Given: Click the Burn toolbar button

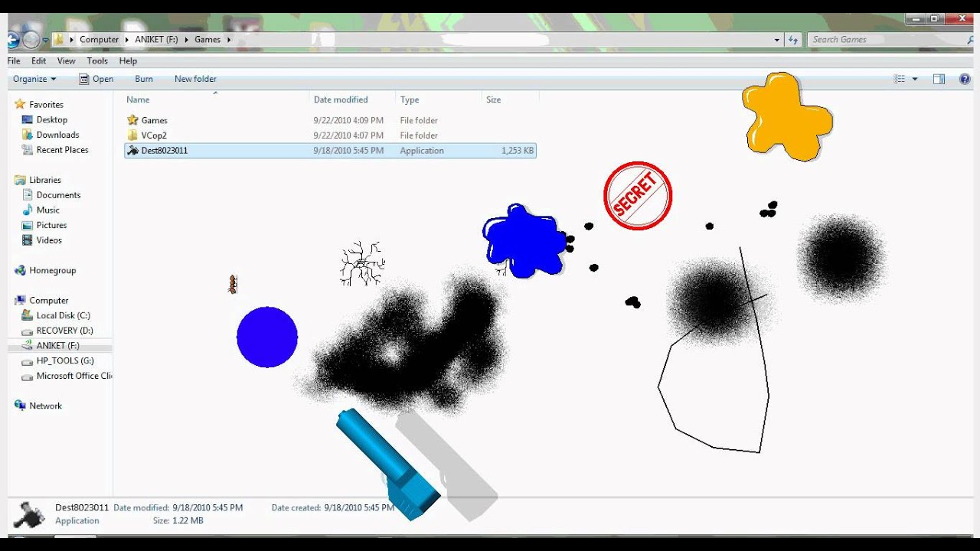Looking at the screenshot, I should pyautogui.click(x=144, y=79).
